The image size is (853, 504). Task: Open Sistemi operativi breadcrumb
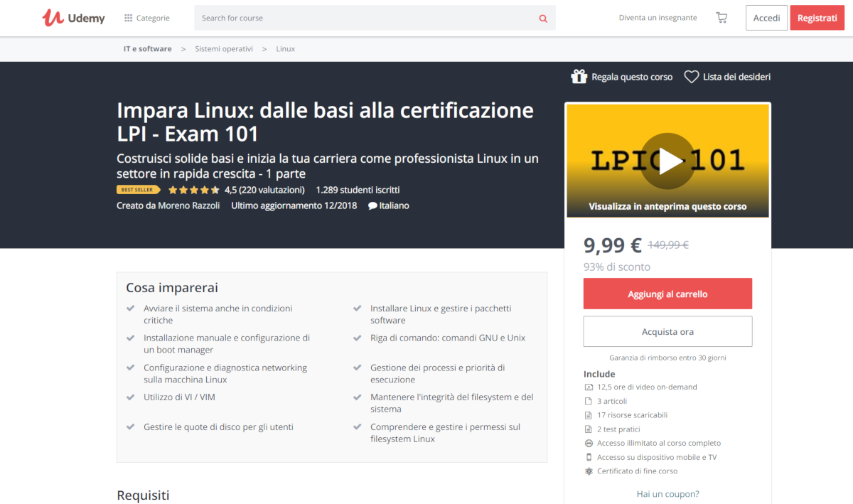(x=224, y=49)
